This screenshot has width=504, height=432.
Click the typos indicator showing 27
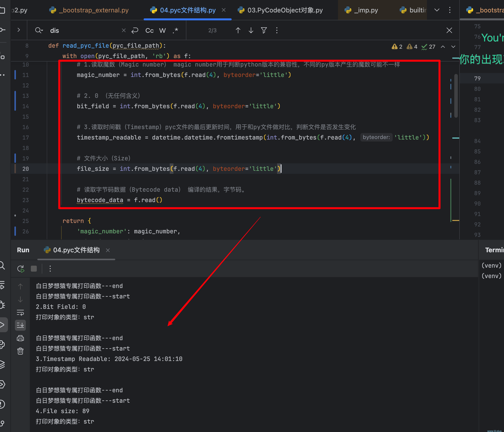pyautogui.click(x=428, y=47)
